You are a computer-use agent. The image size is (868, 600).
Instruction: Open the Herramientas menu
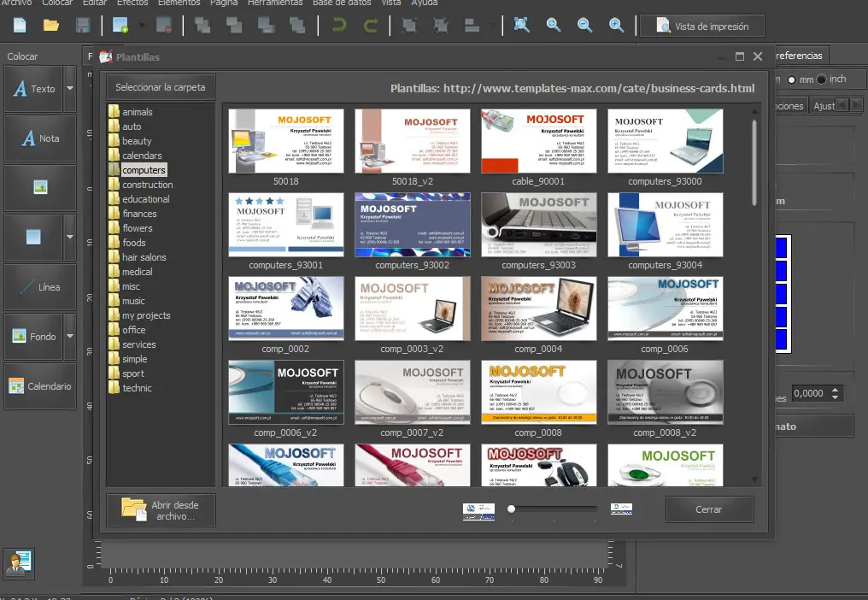pos(273,3)
